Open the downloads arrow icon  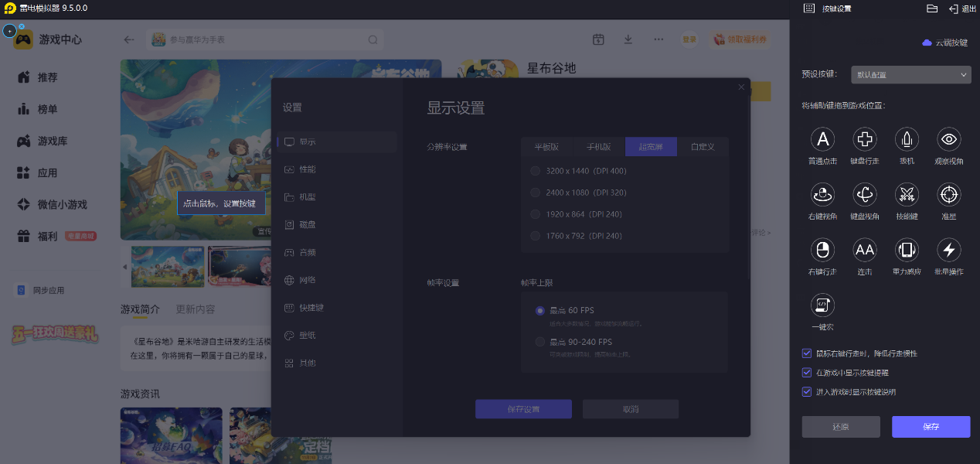628,39
